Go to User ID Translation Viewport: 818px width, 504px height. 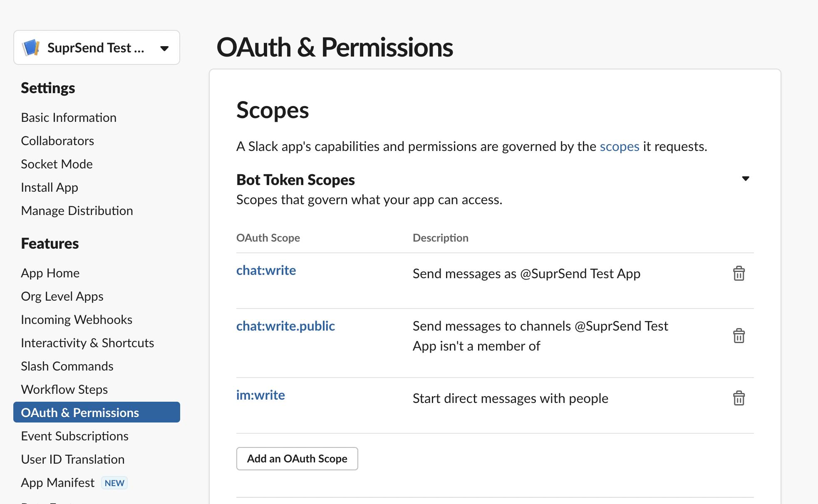tap(73, 460)
